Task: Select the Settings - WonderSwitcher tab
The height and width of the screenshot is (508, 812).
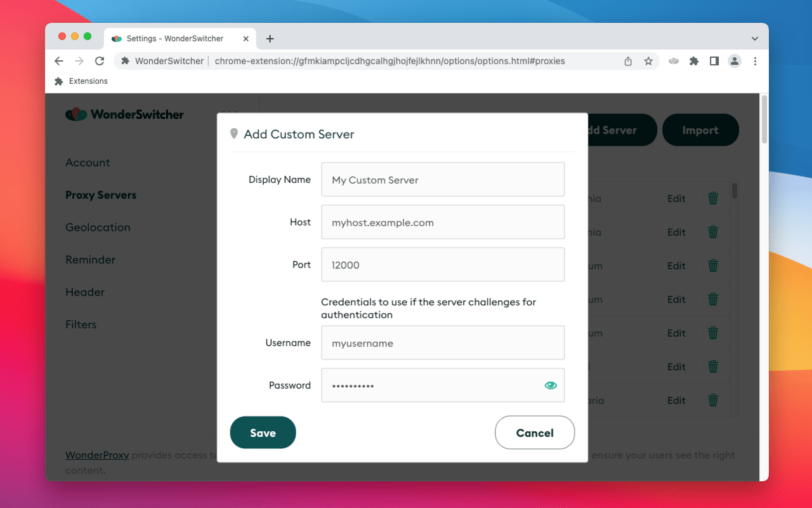Action: 181,39
